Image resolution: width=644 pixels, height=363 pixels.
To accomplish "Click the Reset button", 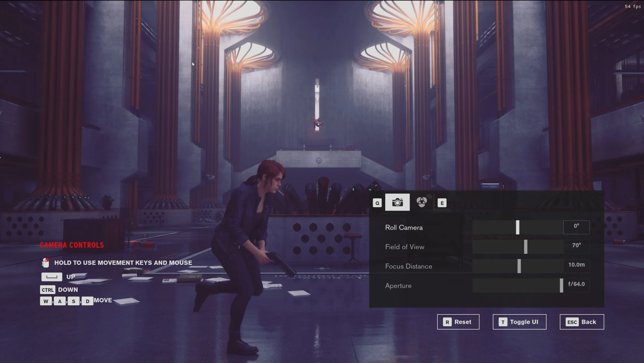I will coord(458,322).
